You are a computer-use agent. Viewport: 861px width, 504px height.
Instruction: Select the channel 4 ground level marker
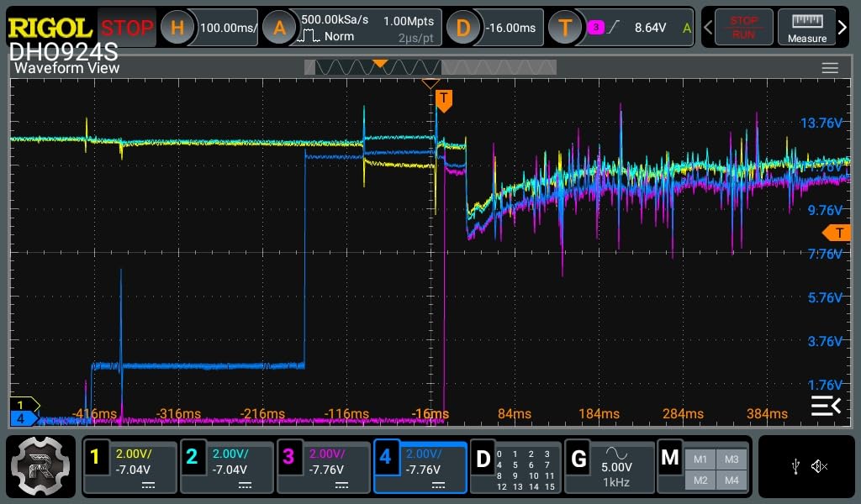click(x=24, y=419)
